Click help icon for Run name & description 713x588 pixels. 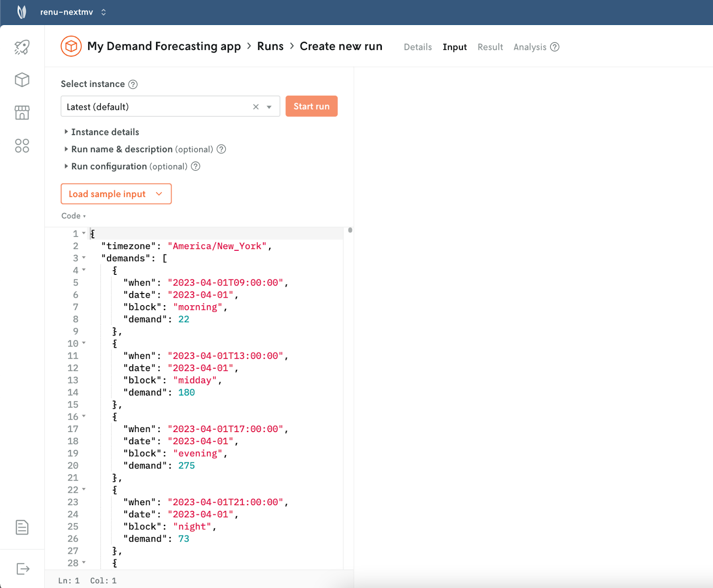click(x=221, y=149)
